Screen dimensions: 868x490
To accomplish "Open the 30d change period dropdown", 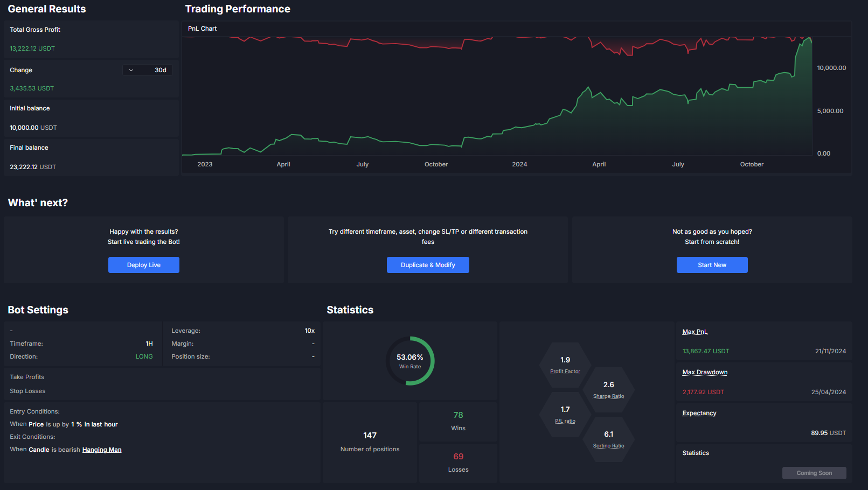I will click(147, 70).
